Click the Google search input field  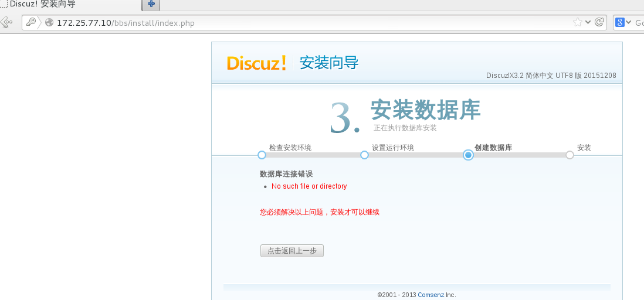[639, 23]
